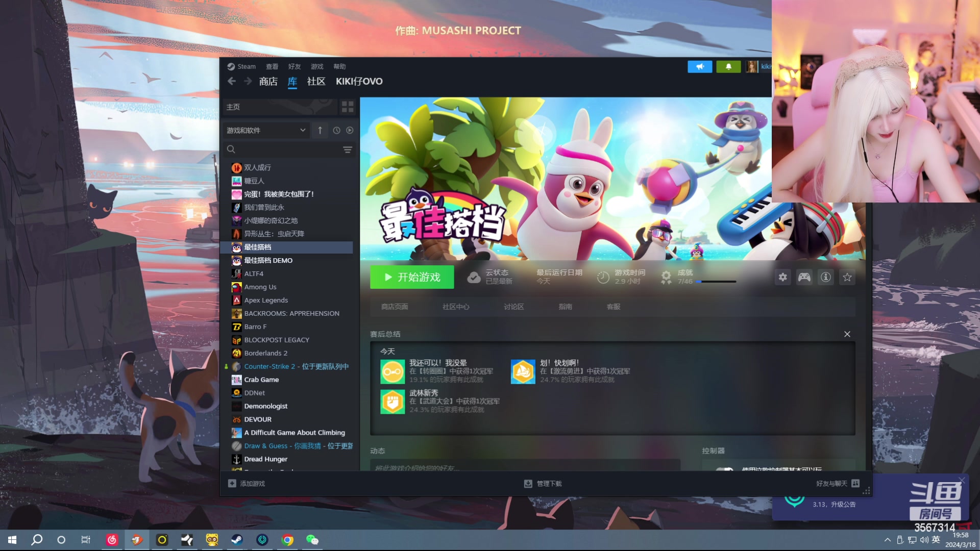980x551 pixels.
Task: Open the game settings gear icon
Action: click(x=782, y=277)
